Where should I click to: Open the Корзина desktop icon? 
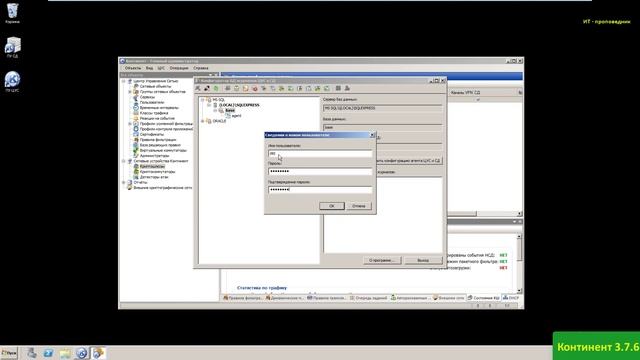[x=12, y=13]
